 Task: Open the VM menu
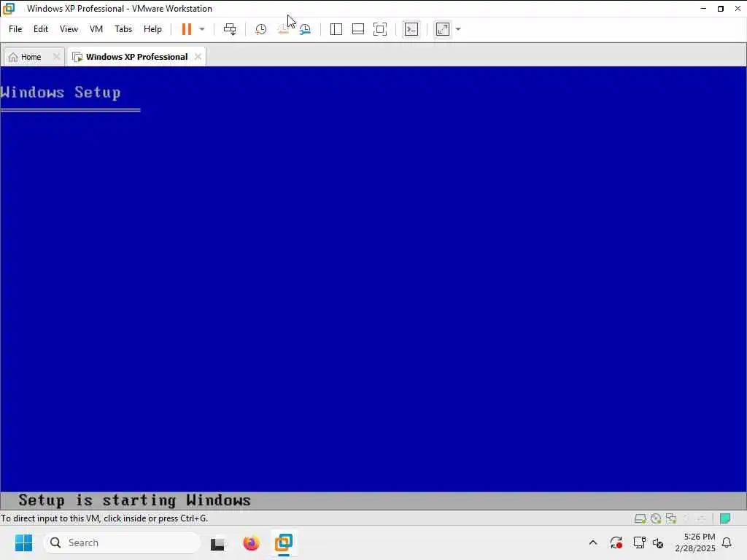pyautogui.click(x=96, y=29)
